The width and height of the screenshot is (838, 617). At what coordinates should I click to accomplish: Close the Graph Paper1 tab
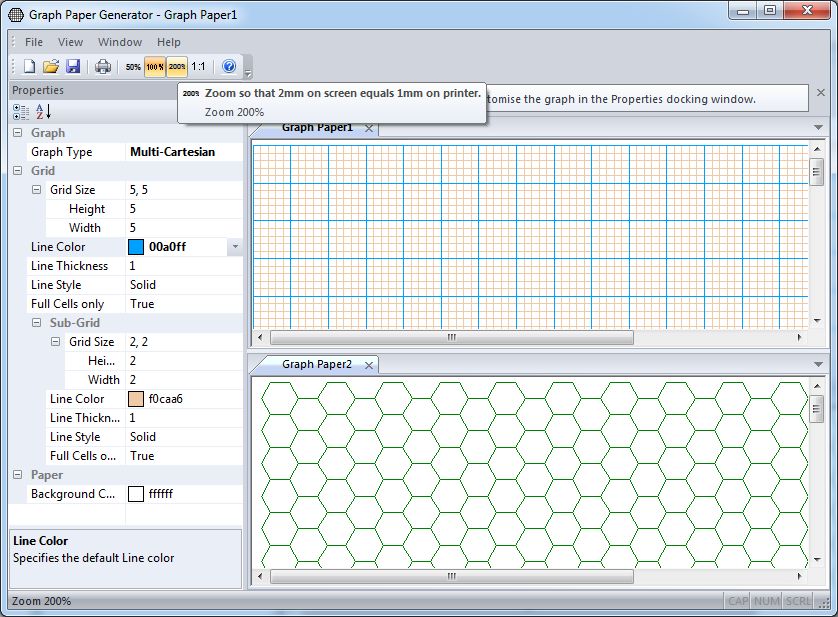[x=369, y=128]
